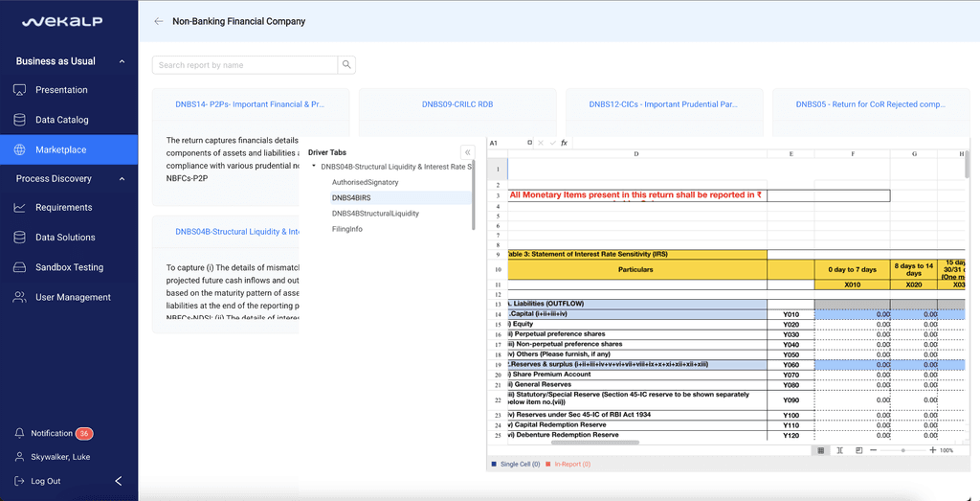The width and height of the screenshot is (980, 501).
Task: Open the DNBS14- P2Ps report link
Action: [250, 104]
